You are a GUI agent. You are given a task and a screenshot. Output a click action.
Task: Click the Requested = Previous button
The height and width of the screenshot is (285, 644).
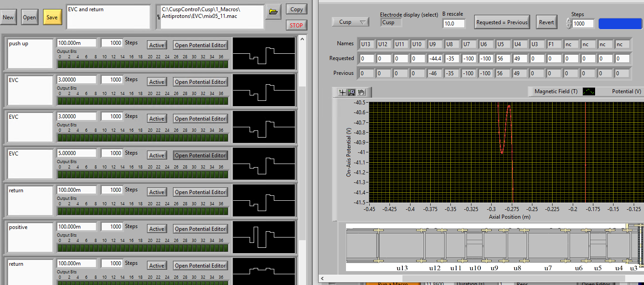[501, 22]
